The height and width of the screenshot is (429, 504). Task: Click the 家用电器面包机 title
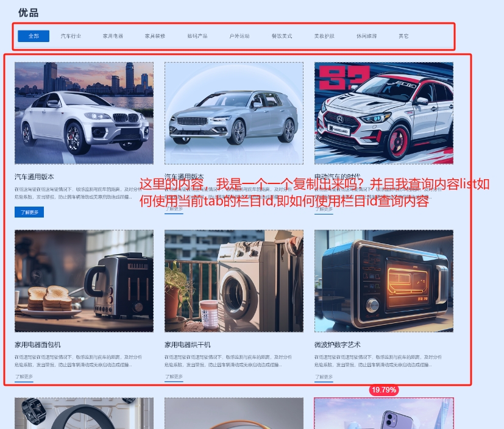38,344
